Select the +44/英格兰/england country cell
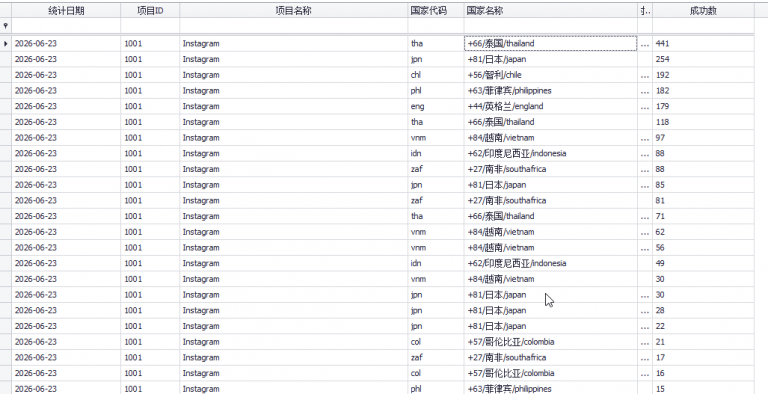 pos(551,106)
